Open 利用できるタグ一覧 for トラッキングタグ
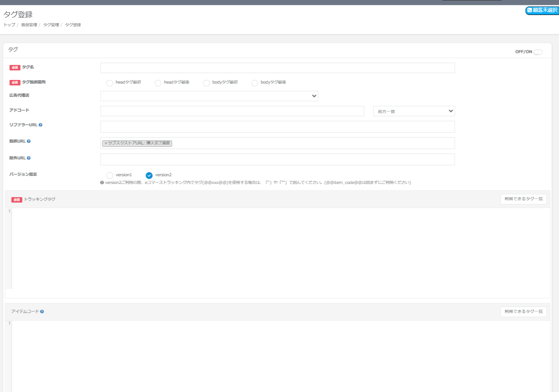 tap(524, 199)
